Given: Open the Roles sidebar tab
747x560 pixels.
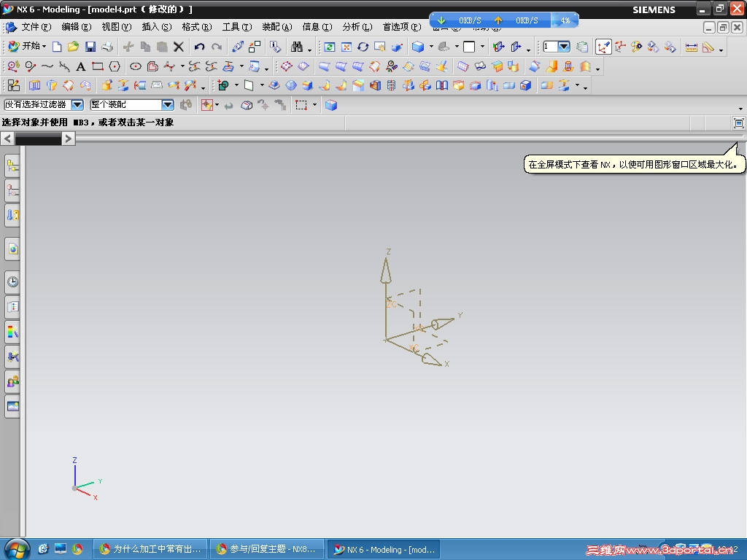Looking at the screenshot, I should (x=13, y=381).
